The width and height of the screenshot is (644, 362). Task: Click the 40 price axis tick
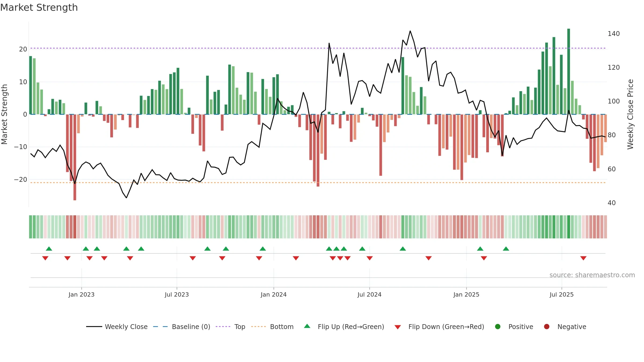[612, 203]
